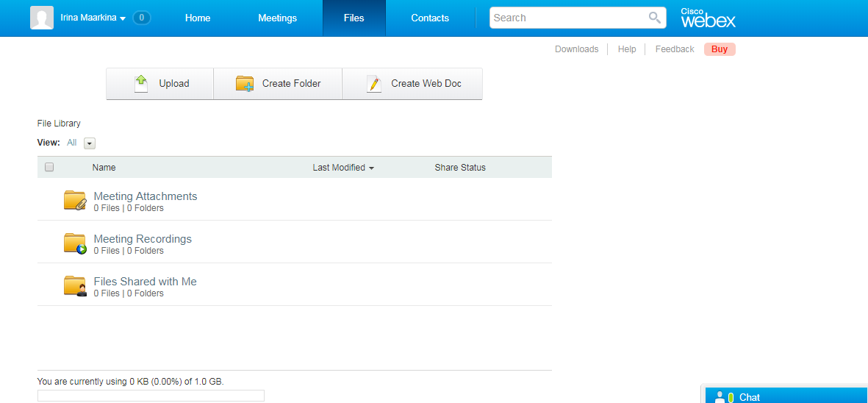The height and width of the screenshot is (403, 868).
Task: Click the storage usage text line
Action: pos(131,382)
